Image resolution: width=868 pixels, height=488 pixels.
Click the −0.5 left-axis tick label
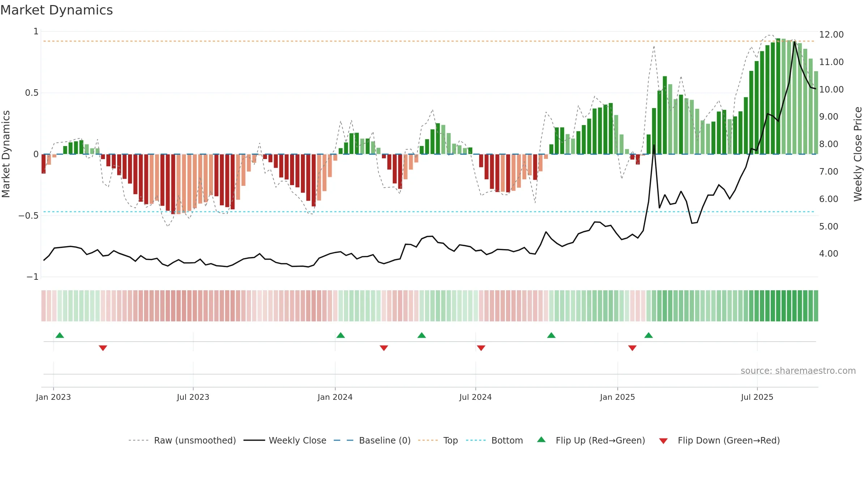tap(28, 215)
